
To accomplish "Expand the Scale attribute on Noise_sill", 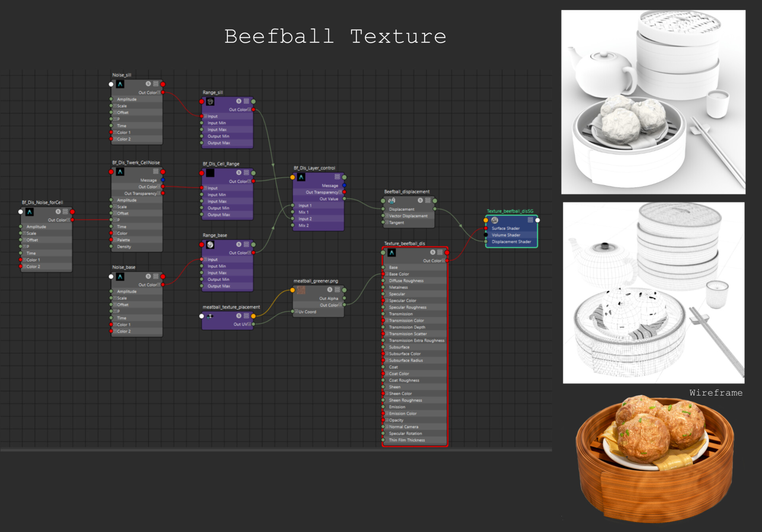I will point(115,106).
